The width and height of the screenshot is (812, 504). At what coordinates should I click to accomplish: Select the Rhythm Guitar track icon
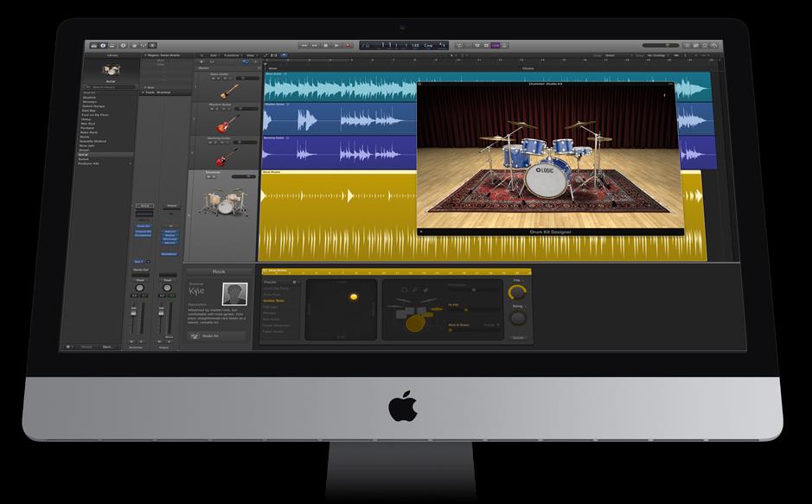click(x=227, y=124)
